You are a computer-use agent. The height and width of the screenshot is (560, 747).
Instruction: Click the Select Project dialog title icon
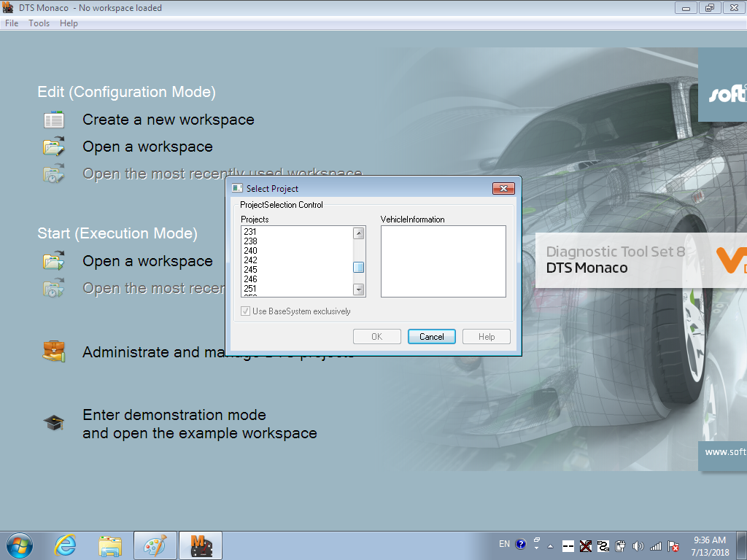237,189
